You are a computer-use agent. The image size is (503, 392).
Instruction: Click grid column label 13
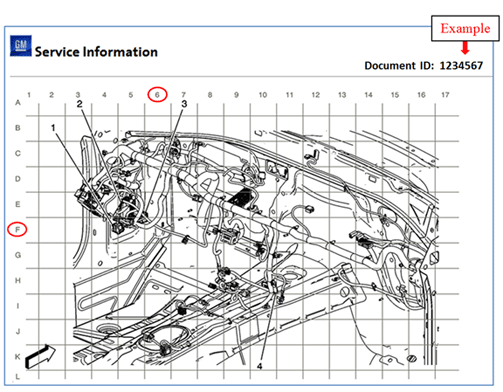[x=342, y=95]
